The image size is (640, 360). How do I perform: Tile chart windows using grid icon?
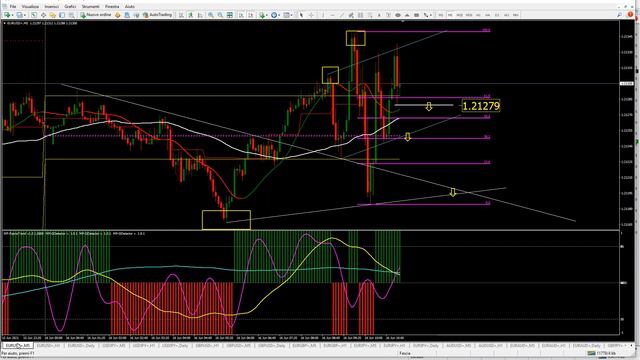coord(230,15)
